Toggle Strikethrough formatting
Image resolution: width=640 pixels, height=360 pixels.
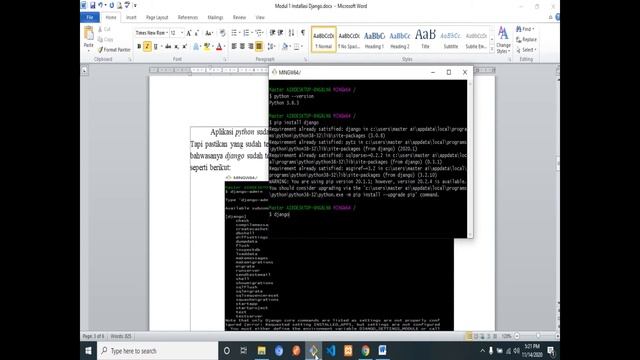[168, 47]
